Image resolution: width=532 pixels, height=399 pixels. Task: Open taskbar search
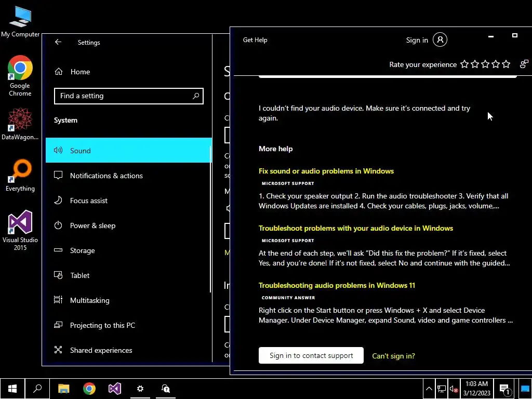[x=37, y=389]
